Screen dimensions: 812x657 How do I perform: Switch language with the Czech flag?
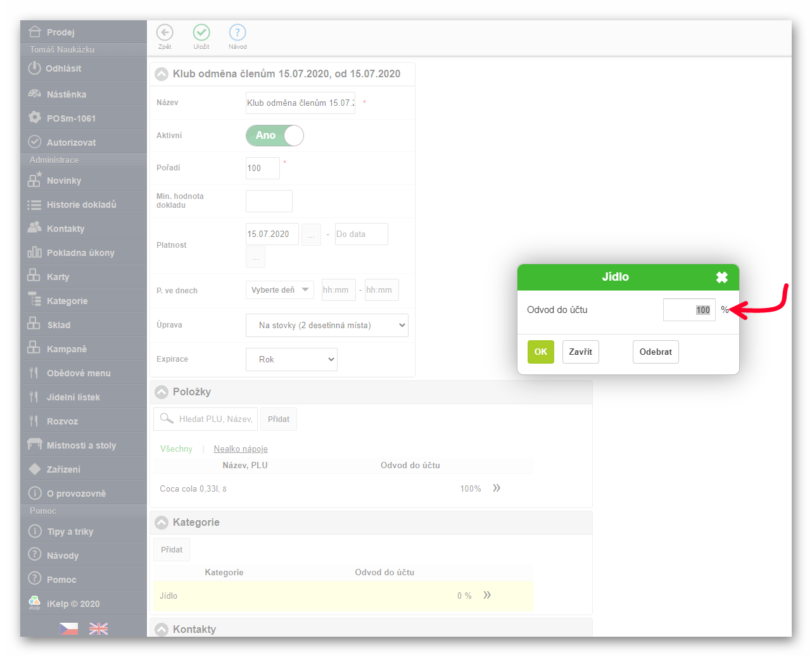pos(69,628)
